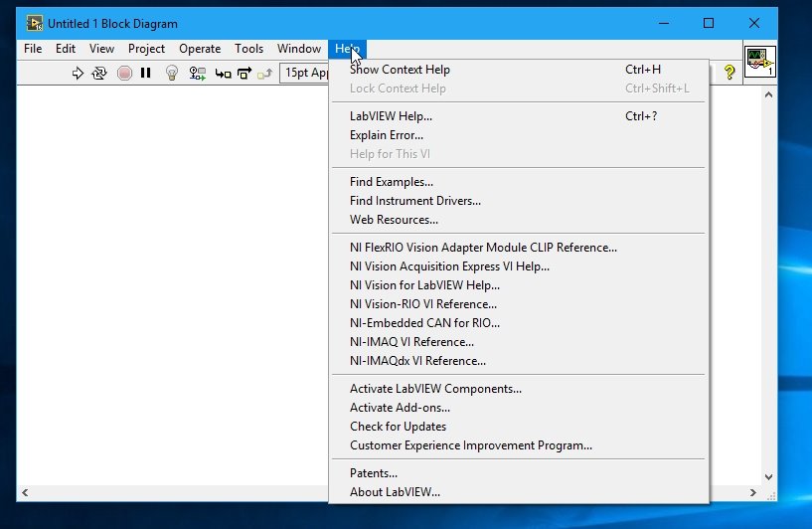Image resolution: width=812 pixels, height=529 pixels.
Task: Open NI-IMAQ VI Reference...
Action: [x=519, y=342]
